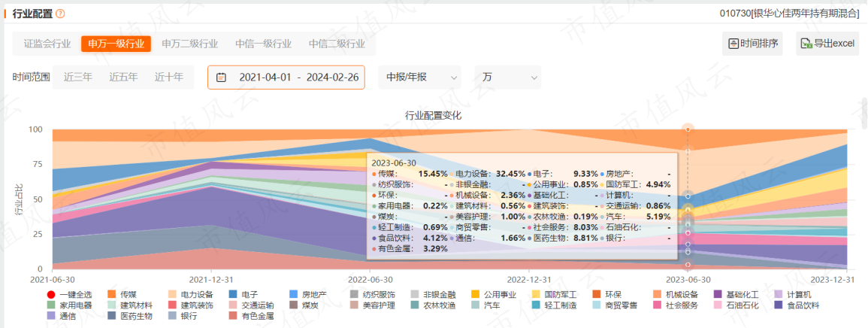
Task: Toggle 环保 legend series
Action: 607,295
